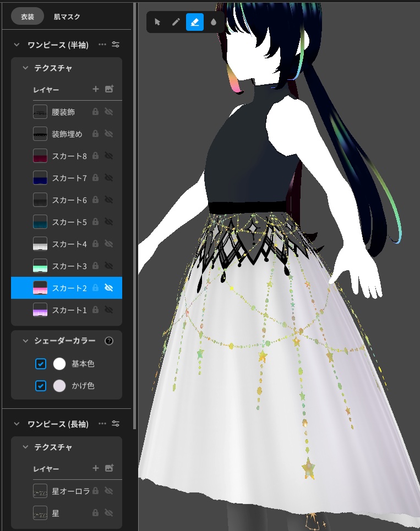Toggle lock on スカート3 layer
Screen dimensions: 420x531
[96, 266]
